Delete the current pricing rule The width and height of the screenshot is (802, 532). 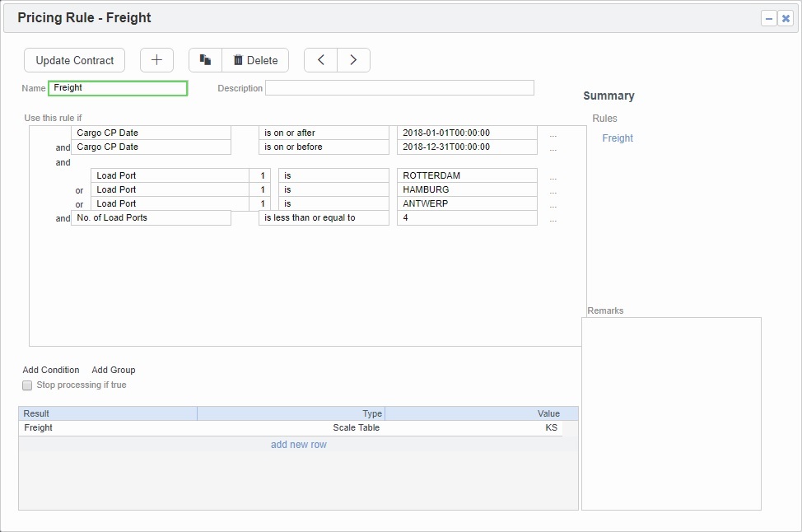click(x=255, y=60)
